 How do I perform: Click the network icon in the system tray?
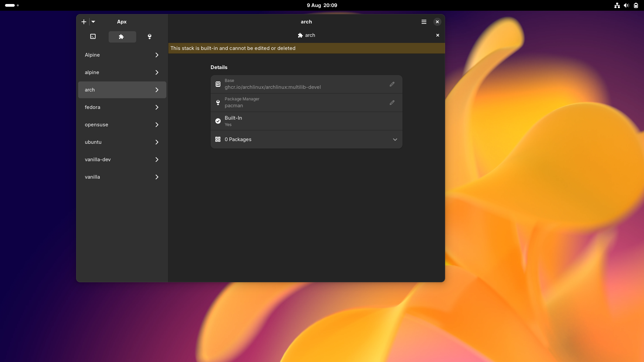click(617, 5)
